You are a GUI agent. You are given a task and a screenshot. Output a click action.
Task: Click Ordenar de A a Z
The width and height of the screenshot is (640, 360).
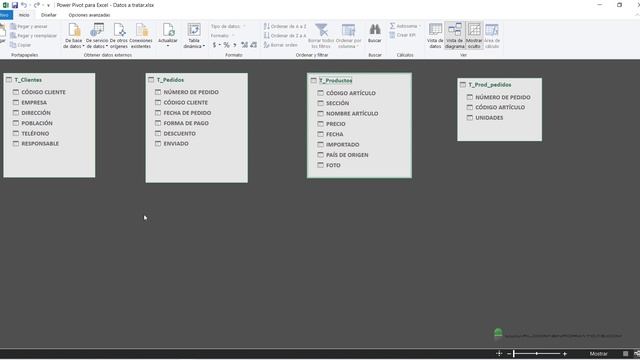coord(285,26)
